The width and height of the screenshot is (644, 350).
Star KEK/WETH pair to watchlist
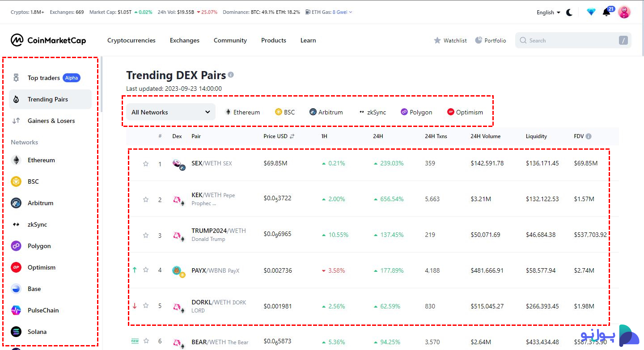click(x=145, y=199)
